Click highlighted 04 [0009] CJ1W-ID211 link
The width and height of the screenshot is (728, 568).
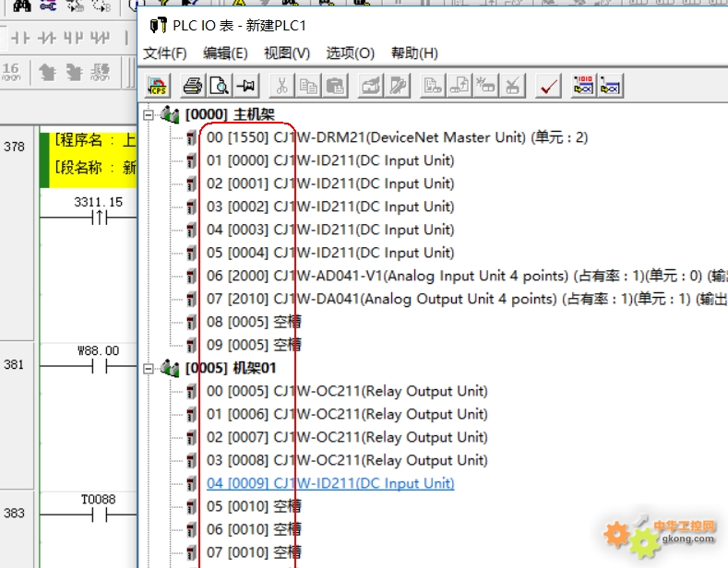tap(330, 483)
